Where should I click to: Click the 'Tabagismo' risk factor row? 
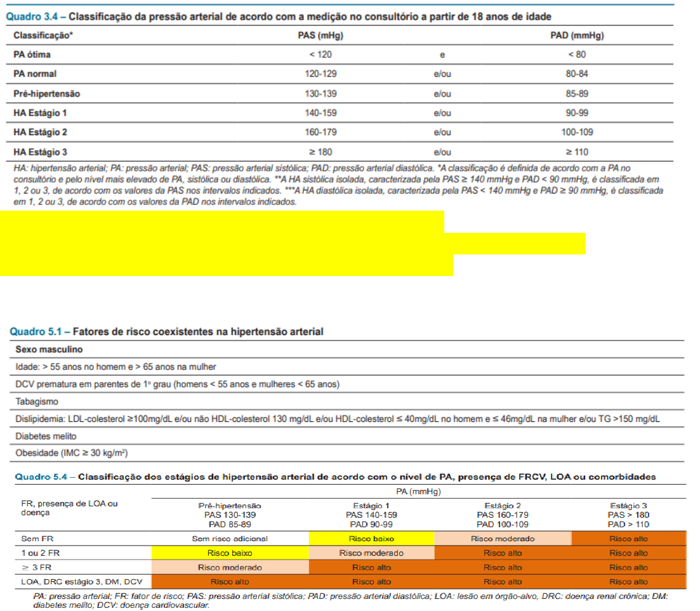37,402
